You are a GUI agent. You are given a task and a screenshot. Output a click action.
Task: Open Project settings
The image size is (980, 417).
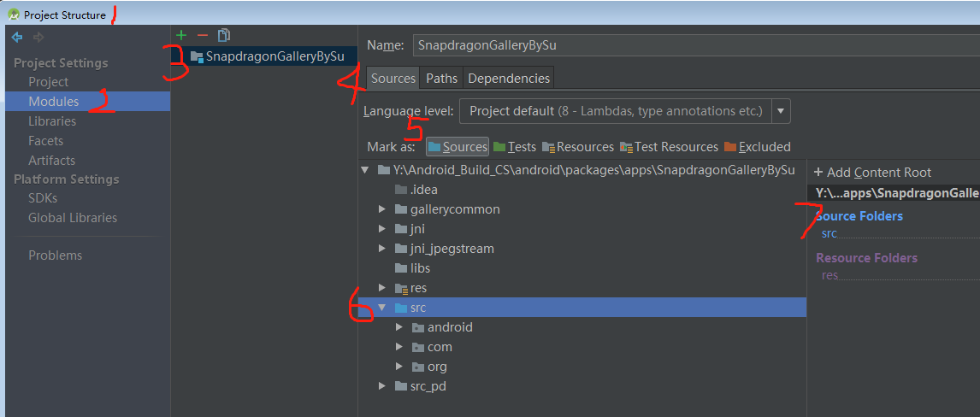48,82
